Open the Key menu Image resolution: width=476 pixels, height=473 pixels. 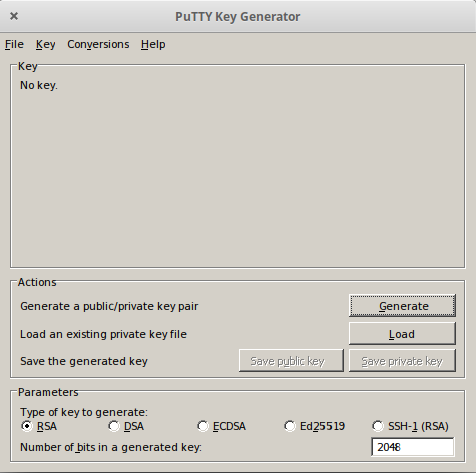pos(46,44)
